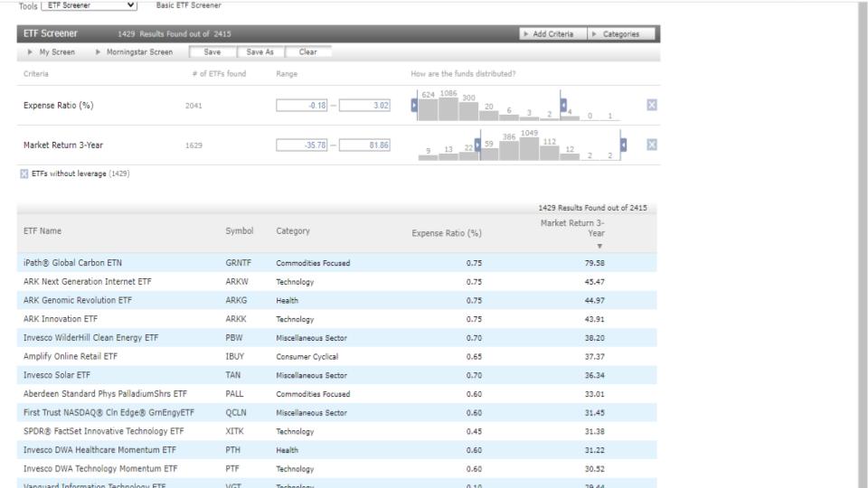Expand the Categories menu

(x=620, y=34)
